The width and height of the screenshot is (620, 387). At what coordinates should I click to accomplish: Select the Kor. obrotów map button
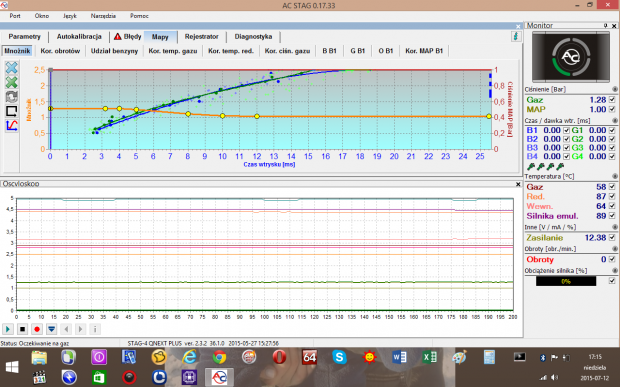(60, 51)
